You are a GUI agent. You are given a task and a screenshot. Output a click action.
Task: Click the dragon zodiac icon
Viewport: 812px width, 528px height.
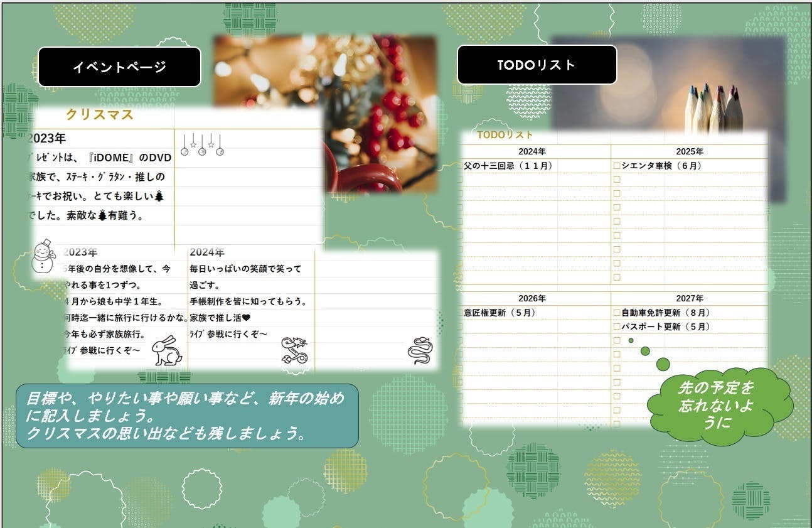[x=295, y=350]
